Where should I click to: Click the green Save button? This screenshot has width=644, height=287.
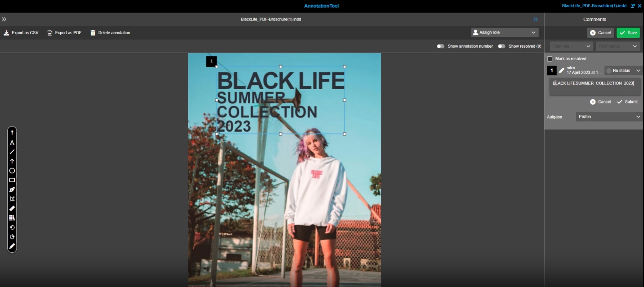(628, 33)
